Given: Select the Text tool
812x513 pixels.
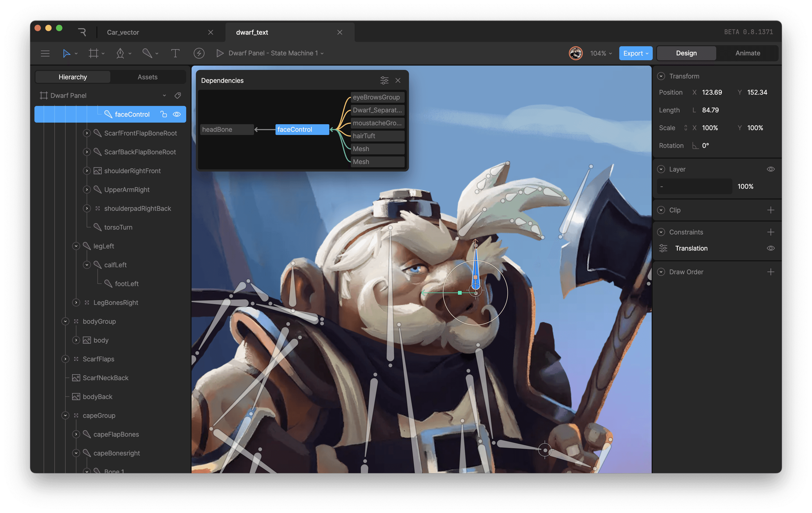Looking at the screenshot, I should click(x=175, y=53).
